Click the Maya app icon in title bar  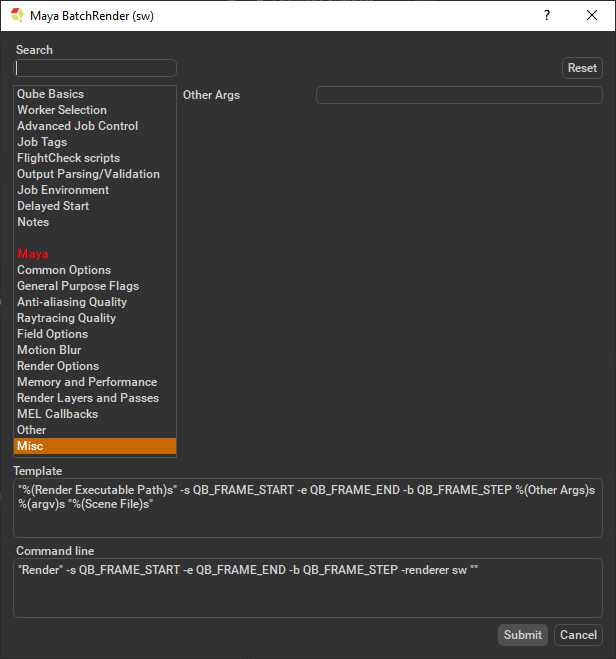(x=17, y=16)
